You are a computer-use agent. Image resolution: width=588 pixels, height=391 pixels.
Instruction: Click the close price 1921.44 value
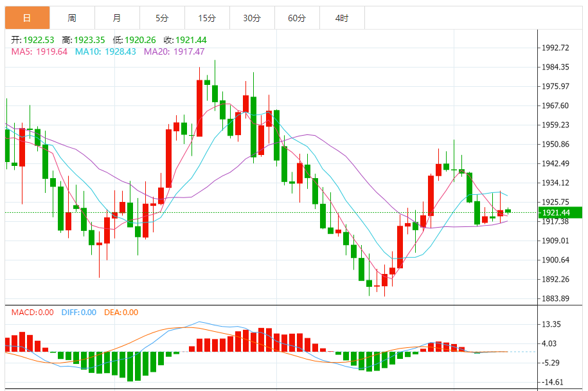pos(191,40)
